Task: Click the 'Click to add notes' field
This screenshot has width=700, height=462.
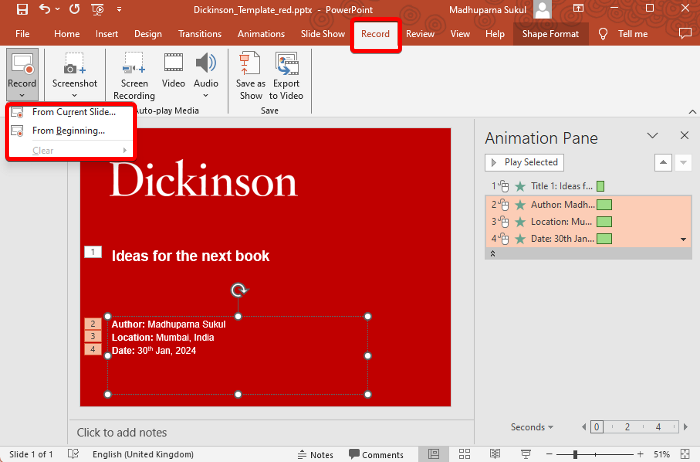Action: click(122, 432)
